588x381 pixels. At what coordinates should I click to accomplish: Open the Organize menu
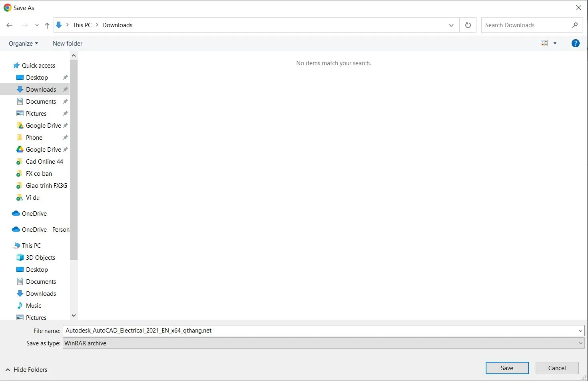[23, 44]
